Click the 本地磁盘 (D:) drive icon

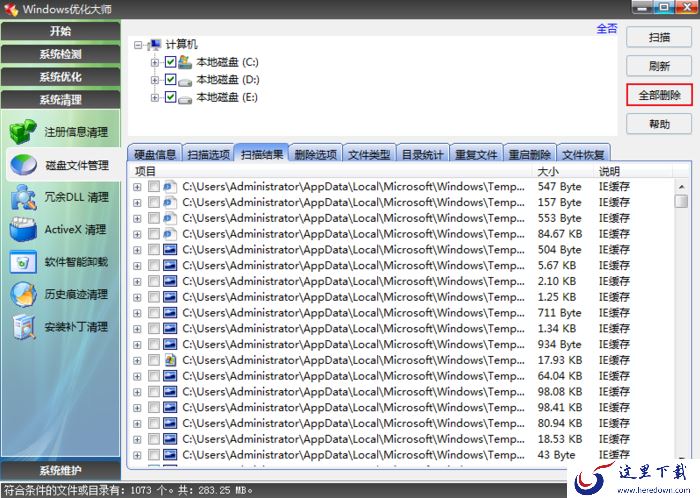[185, 81]
